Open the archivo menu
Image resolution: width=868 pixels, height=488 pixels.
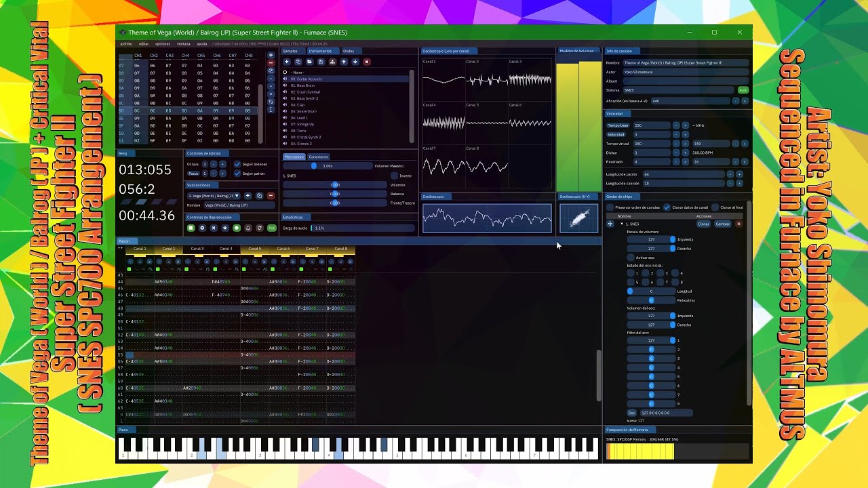click(x=126, y=43)
